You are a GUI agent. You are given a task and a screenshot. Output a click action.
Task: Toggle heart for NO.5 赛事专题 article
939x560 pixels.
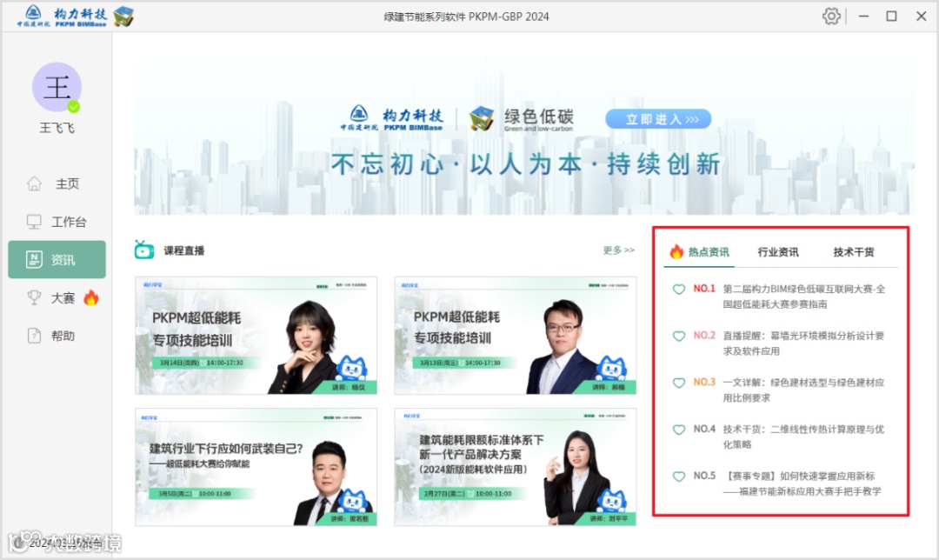pyautogui.click(x=678, y=477)
